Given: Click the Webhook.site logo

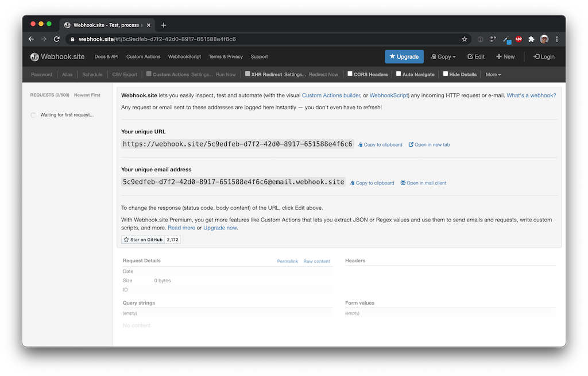Looking at the screenshot, I should click(57, 57).
